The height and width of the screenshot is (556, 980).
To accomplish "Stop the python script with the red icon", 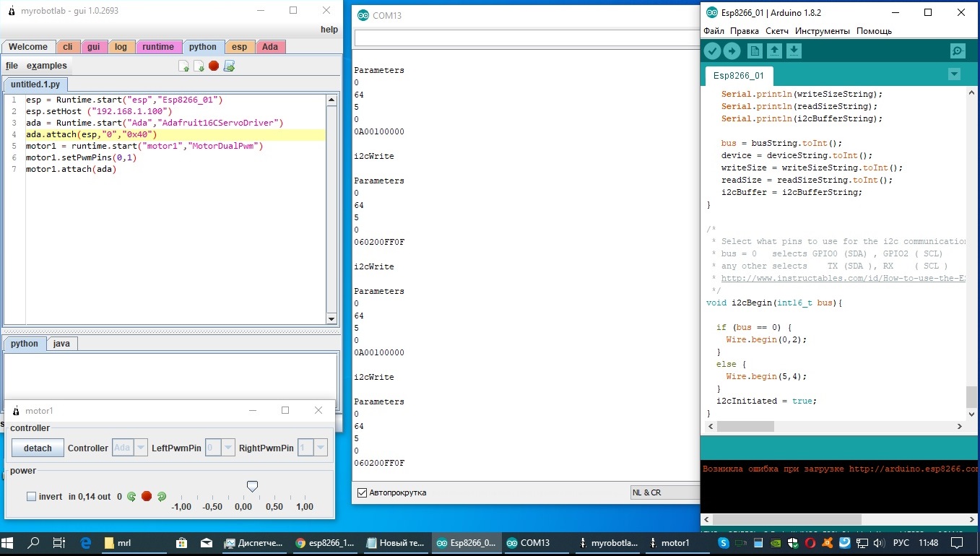I will coord(214,66).
